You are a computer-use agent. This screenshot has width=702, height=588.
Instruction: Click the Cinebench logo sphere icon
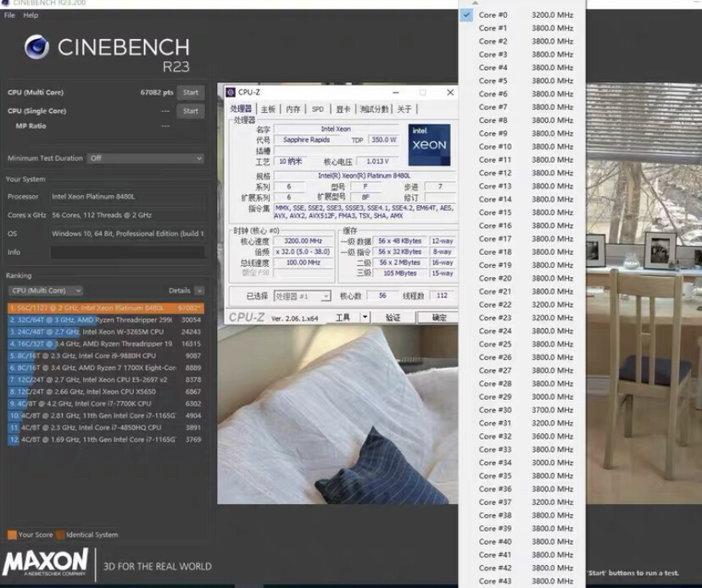pos(36,47)
